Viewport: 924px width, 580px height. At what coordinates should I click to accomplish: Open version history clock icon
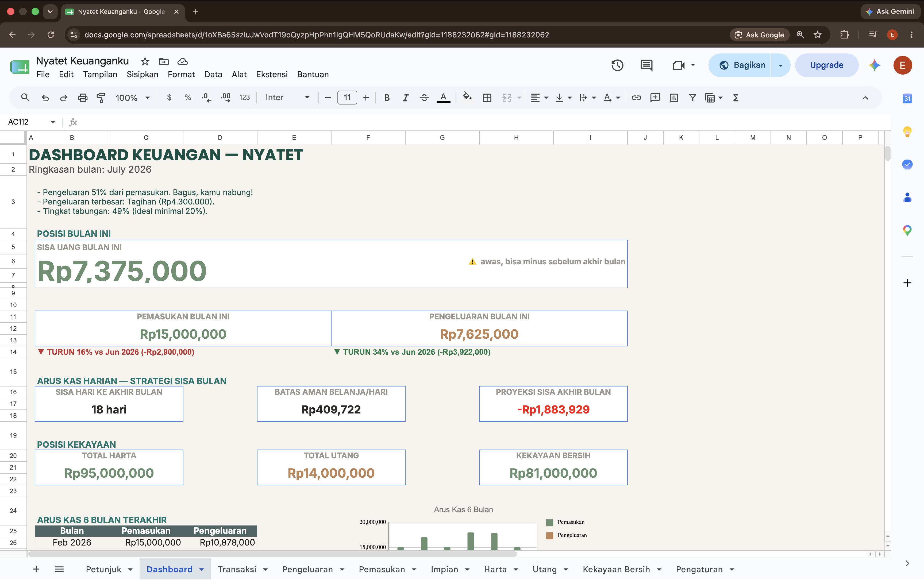pyautogui.click(x=617, y=65)
